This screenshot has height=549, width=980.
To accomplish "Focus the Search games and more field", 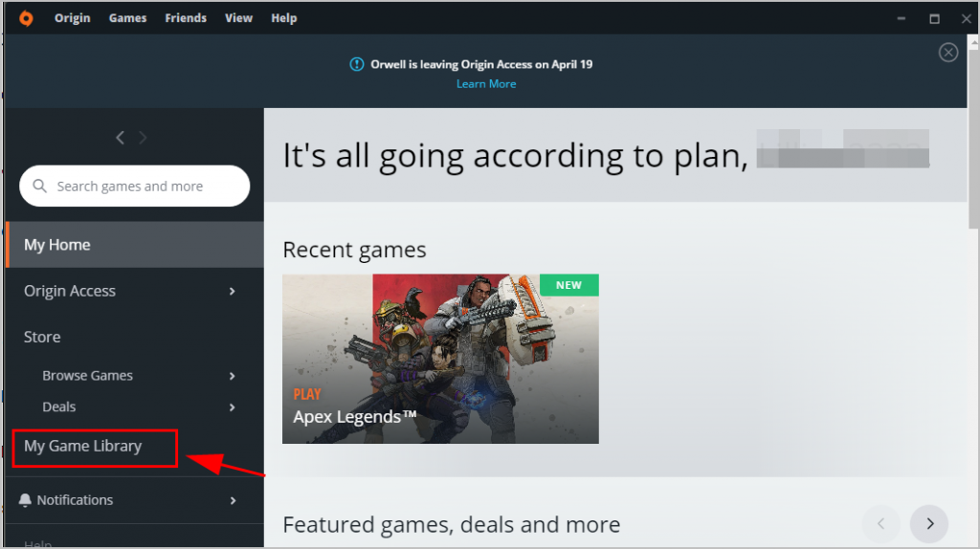I will (144, 187).
